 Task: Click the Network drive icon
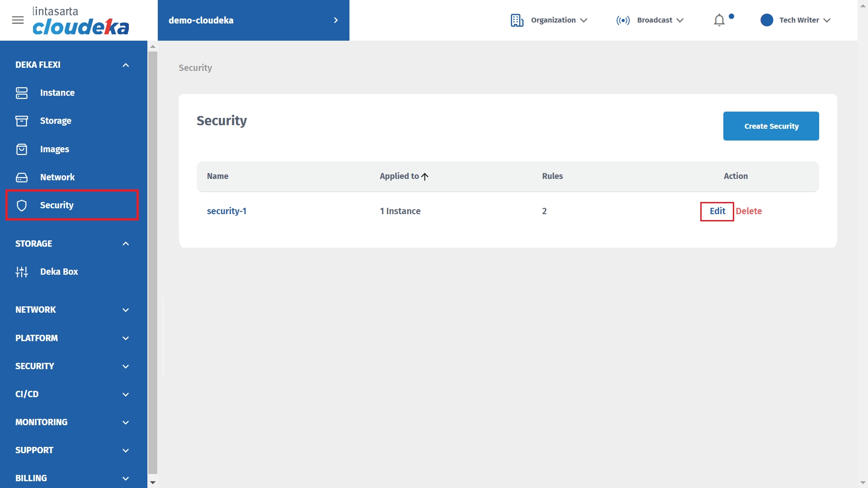click(x=22, y=177)
